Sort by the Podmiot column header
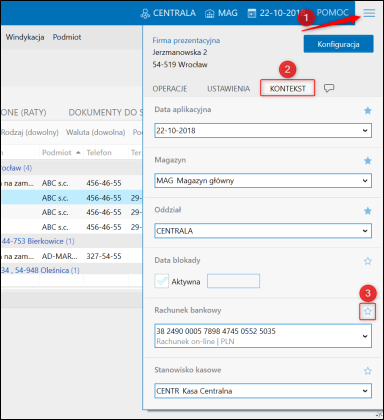 tap(57, 153)
